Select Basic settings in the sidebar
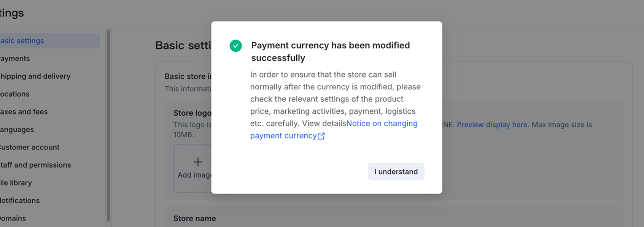 (23, 41)
